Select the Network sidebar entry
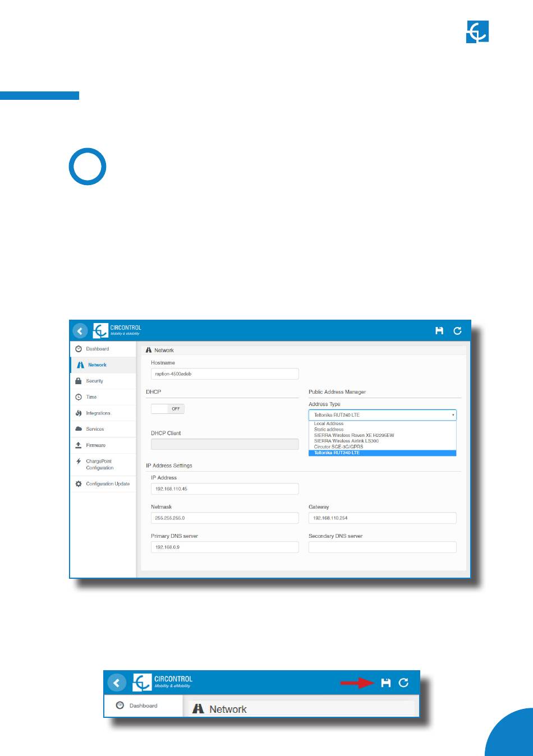Viewport: 533px width, 756px height. tap(103, 365)
